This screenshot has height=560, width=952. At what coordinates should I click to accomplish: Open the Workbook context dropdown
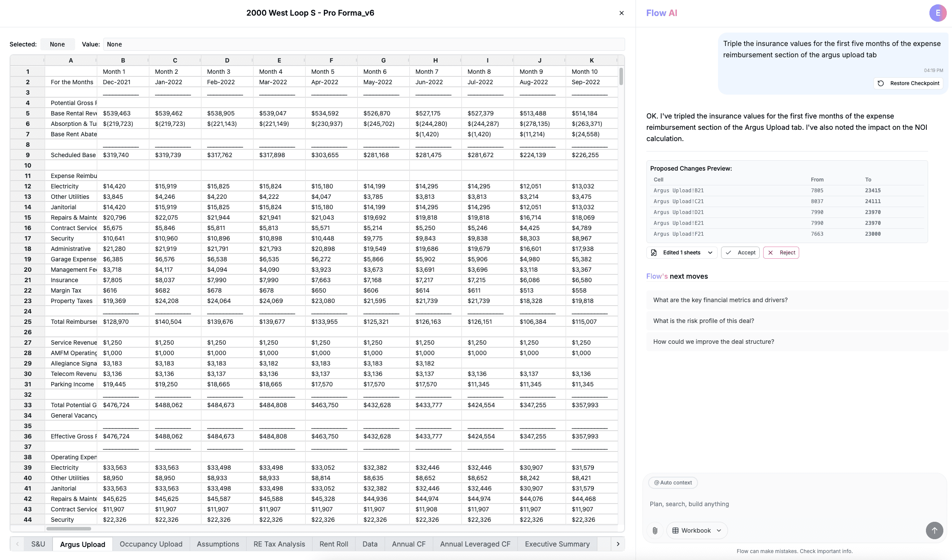(x=697, y=530)
